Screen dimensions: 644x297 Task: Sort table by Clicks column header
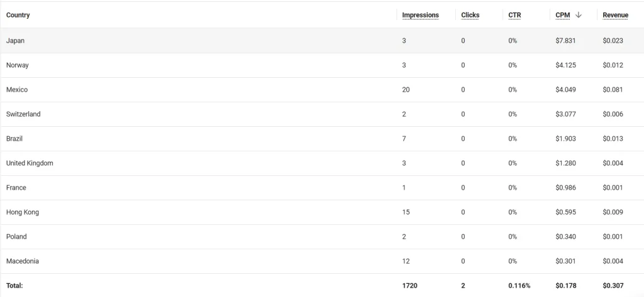coord(470,15)
